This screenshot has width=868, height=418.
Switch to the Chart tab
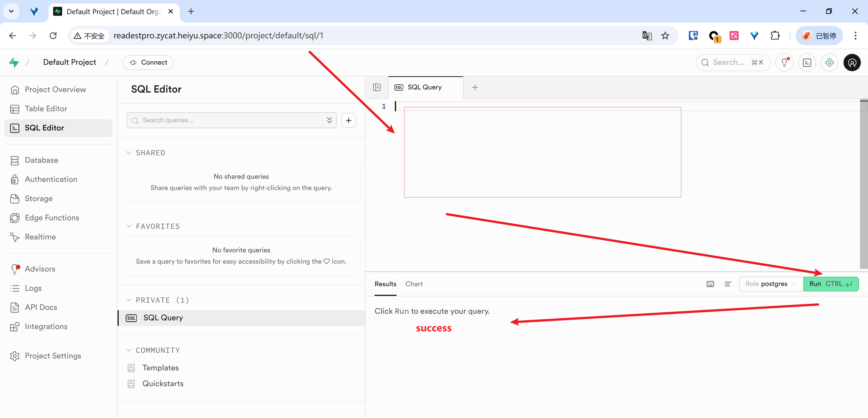coord(414,284)
